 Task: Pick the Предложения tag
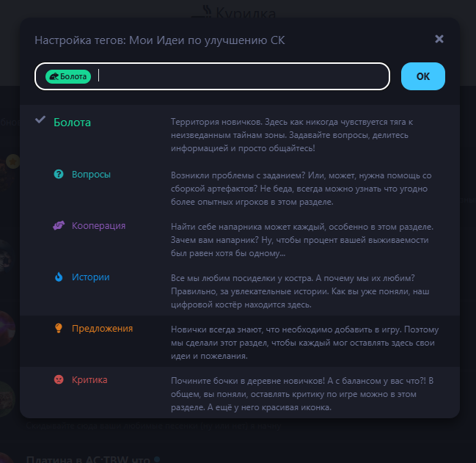[x=102, y=328]
